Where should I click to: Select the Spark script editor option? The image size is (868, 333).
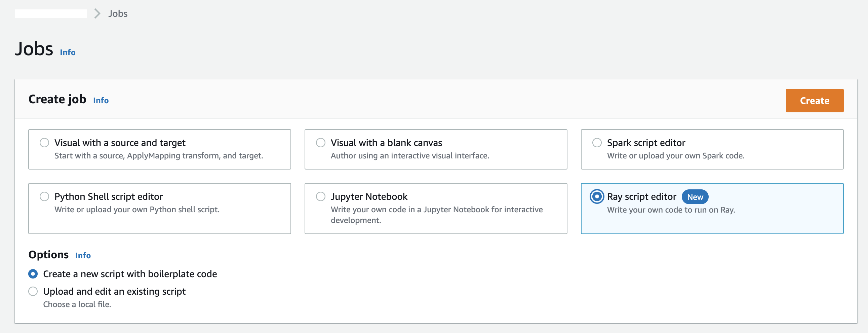(596, 143)
